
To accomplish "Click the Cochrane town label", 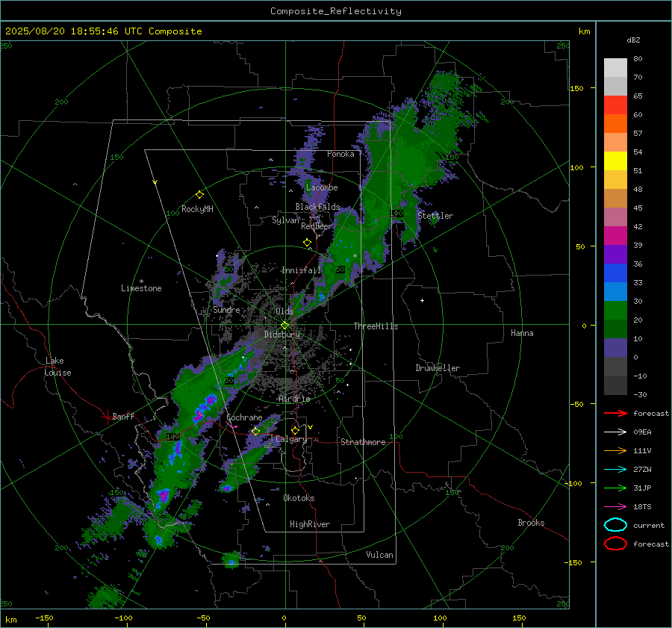I will [244, 417].
